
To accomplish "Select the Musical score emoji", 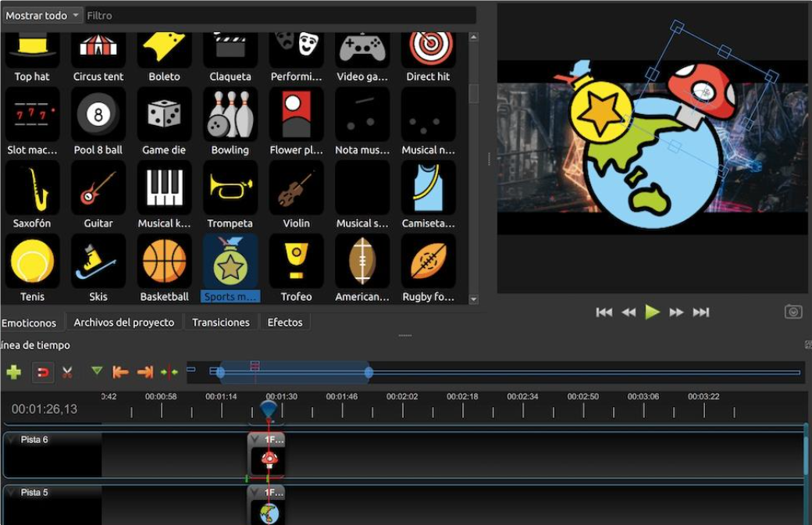I will coord(362,195).
